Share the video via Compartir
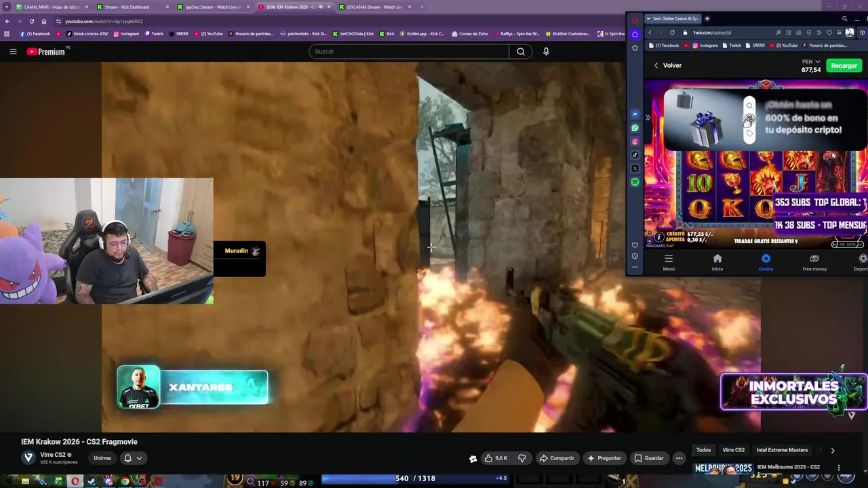 tap(556, 458)
